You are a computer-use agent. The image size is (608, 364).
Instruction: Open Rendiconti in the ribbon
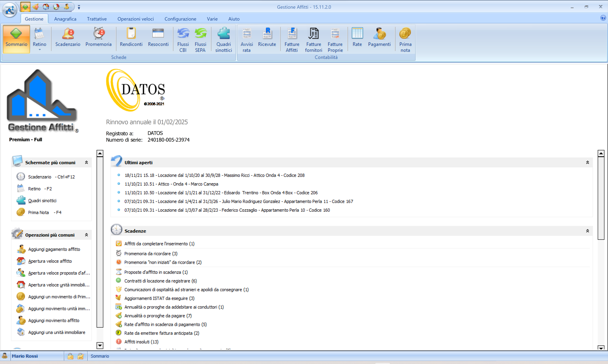click(x=131, y=37)
